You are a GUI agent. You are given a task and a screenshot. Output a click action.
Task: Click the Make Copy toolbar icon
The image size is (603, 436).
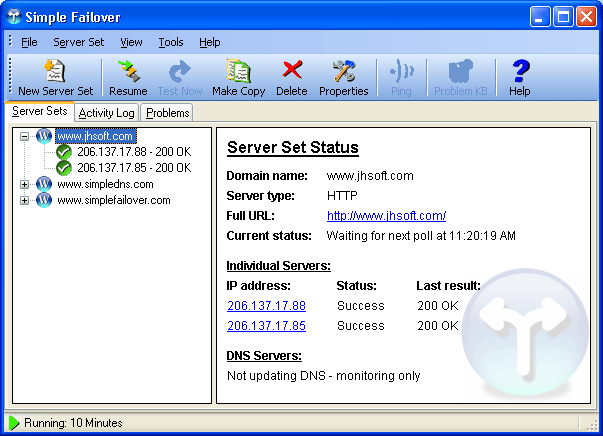click(x=238, y=71)
